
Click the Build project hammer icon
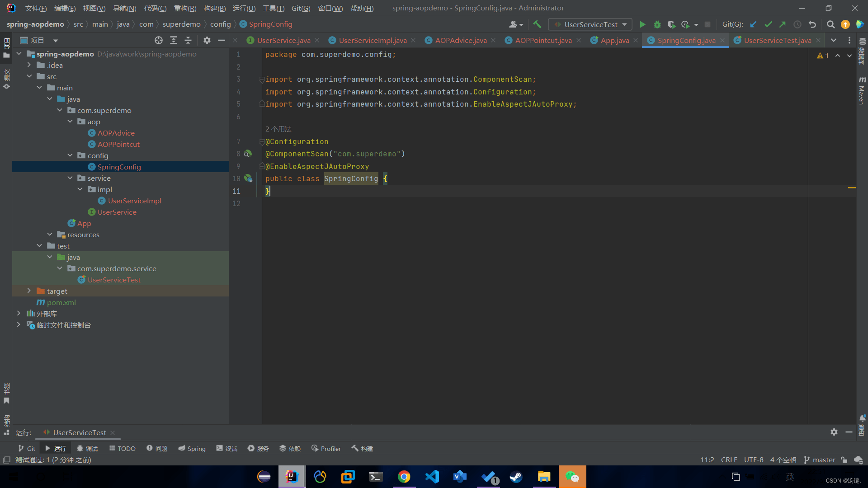click(537, 24)
